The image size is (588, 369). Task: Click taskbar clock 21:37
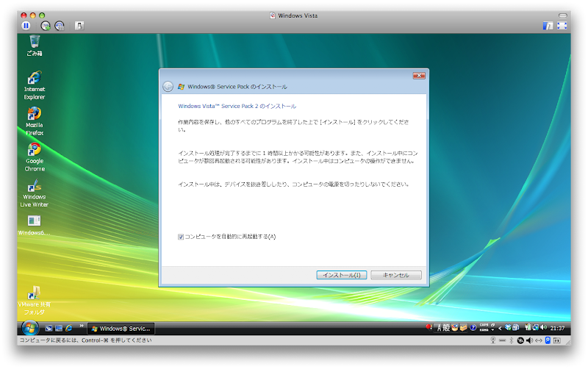tap(557, 328)
